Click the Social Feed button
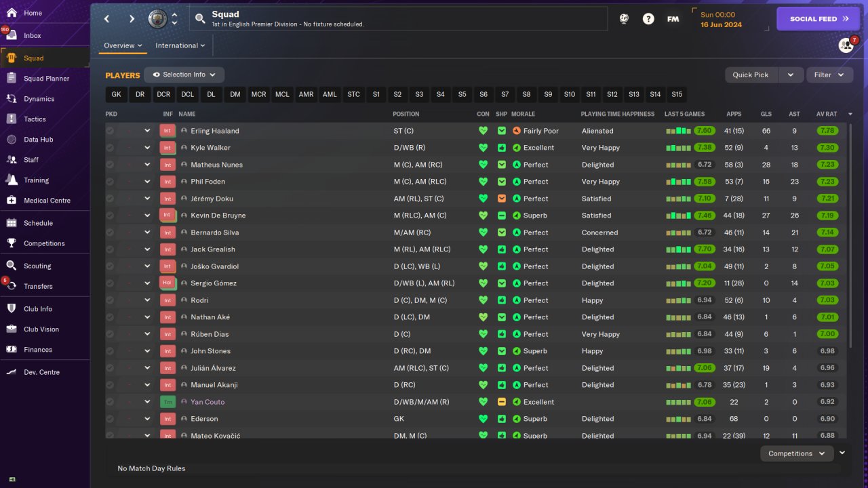 tap(818, 19)
